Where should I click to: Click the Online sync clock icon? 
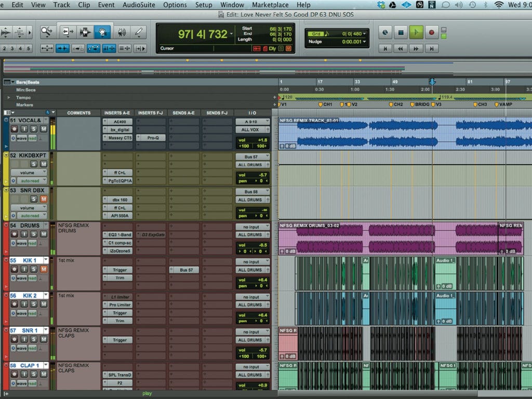[385, 33]
